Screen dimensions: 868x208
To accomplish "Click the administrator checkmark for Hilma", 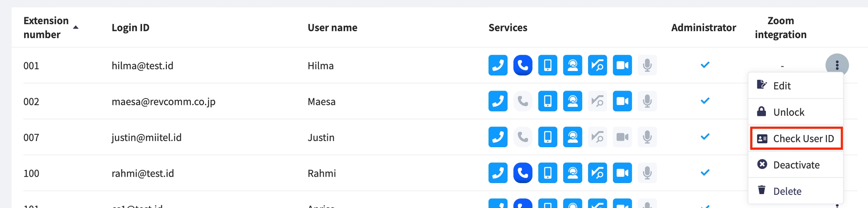I will (705, 65).
